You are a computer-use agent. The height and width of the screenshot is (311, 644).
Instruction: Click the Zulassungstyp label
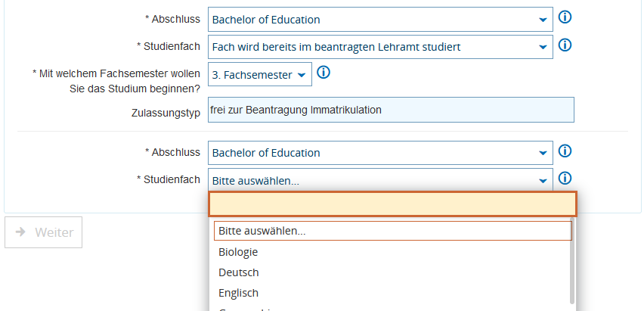pos(165,113)
